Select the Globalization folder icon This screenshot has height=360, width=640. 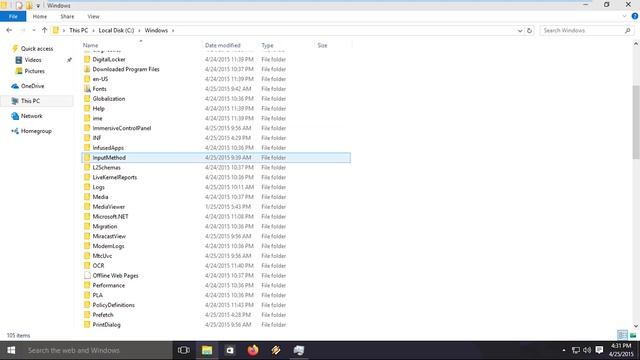[87, 98]
